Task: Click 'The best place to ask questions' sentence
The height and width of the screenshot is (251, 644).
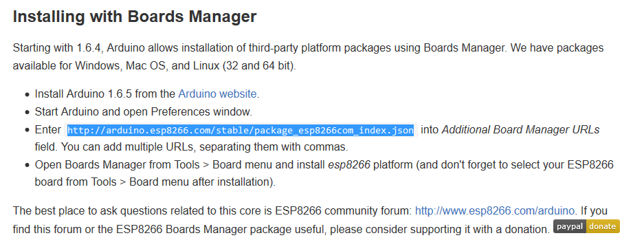Action: (212, 211)
